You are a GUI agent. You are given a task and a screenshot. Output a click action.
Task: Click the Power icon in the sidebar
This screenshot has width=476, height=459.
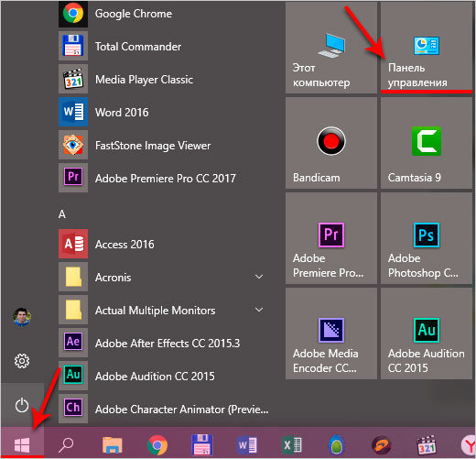pyautogui.click(x=22, y=405)
